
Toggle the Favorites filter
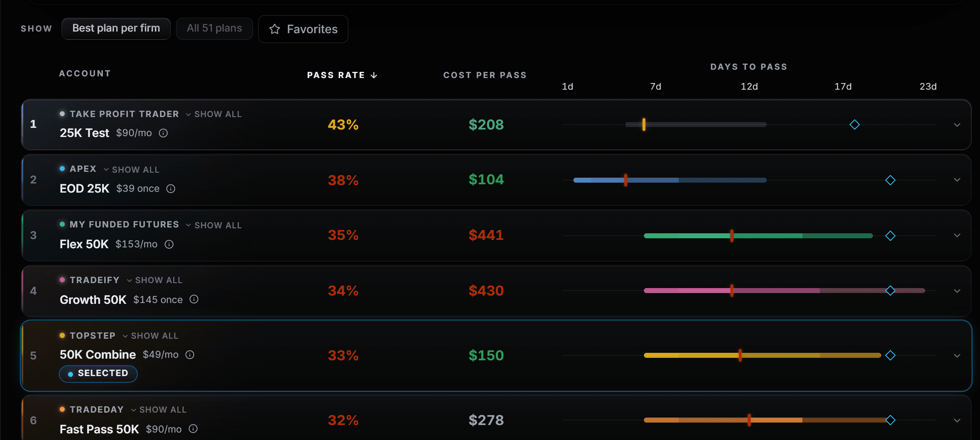coord(303,29)
